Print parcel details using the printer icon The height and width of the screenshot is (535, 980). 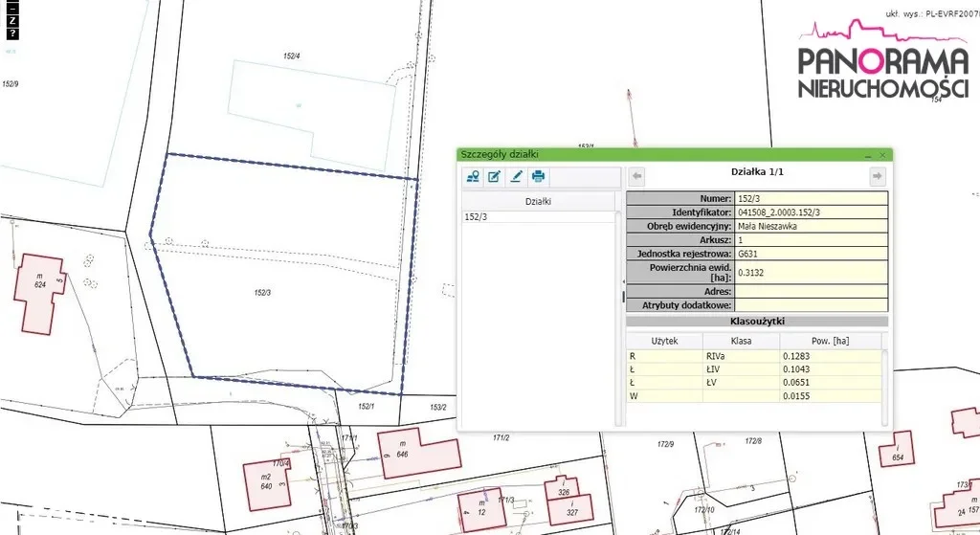click(538, 176)
